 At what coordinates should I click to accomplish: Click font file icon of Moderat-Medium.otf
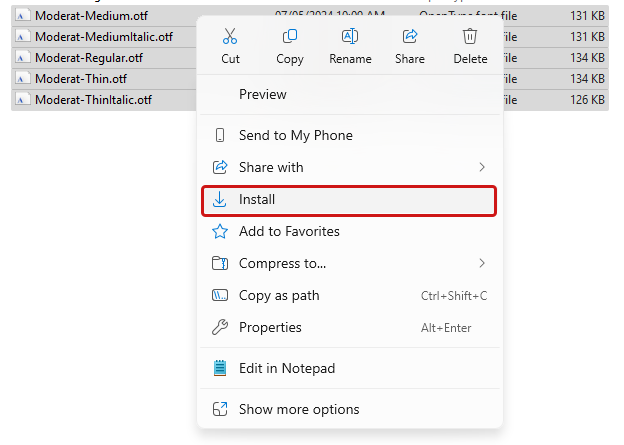[22, 16]
